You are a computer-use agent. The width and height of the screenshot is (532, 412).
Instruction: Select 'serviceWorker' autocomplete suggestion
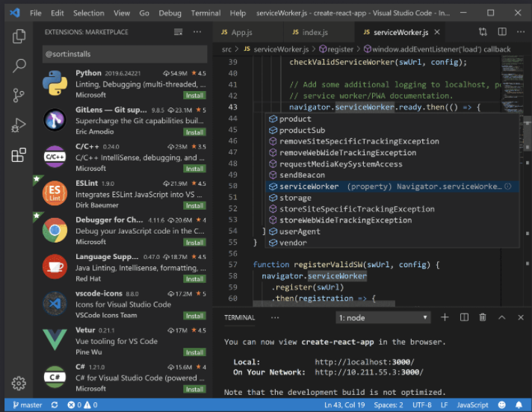click(392, 187)
